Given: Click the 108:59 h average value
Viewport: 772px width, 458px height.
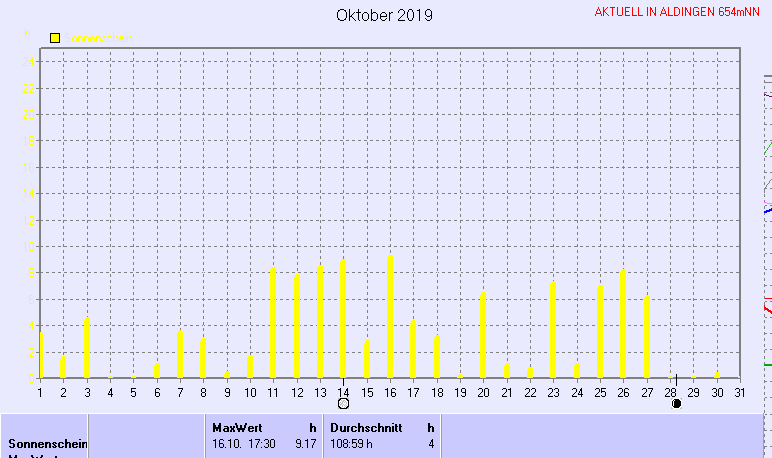Looking at the screenshot, I should pos(352,443).
